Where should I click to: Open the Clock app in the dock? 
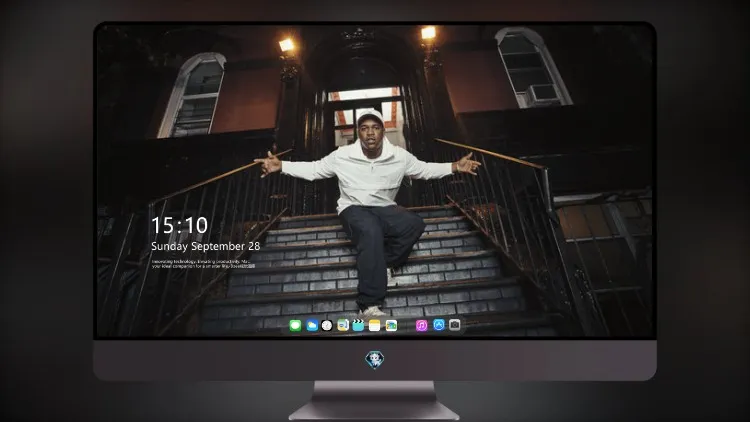[x=327, y=326]
